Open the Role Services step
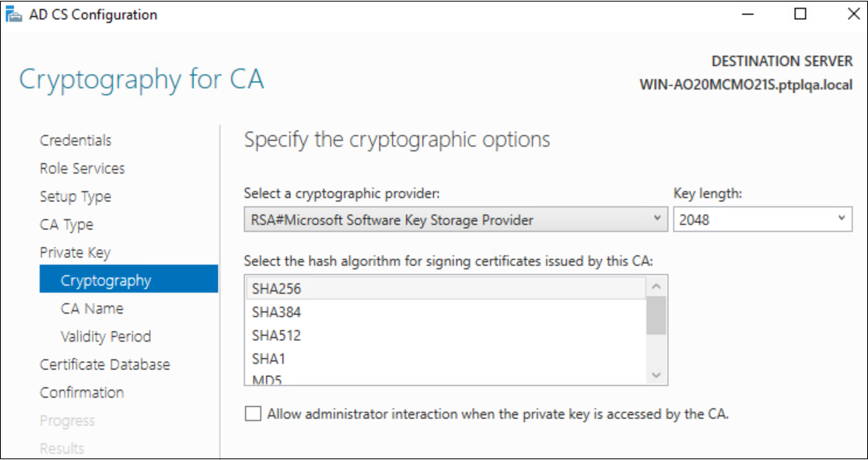Image resolution: width=868 pixels, height=460 pixels. click(82, 168)
